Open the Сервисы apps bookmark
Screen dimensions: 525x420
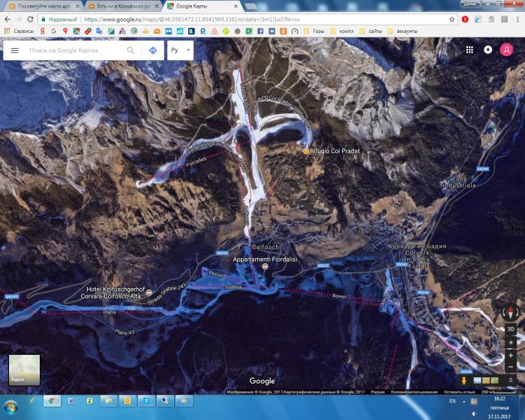pos(19,31)
